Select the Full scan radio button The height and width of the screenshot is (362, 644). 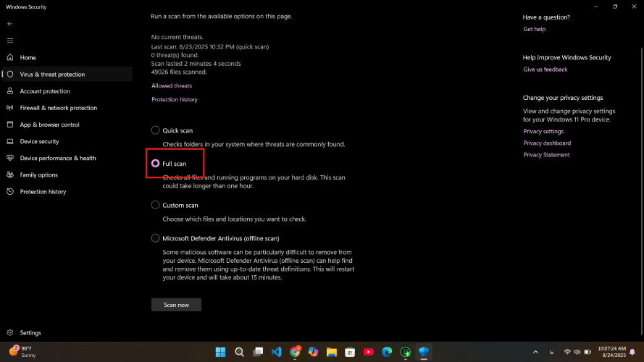click(156, 164)
